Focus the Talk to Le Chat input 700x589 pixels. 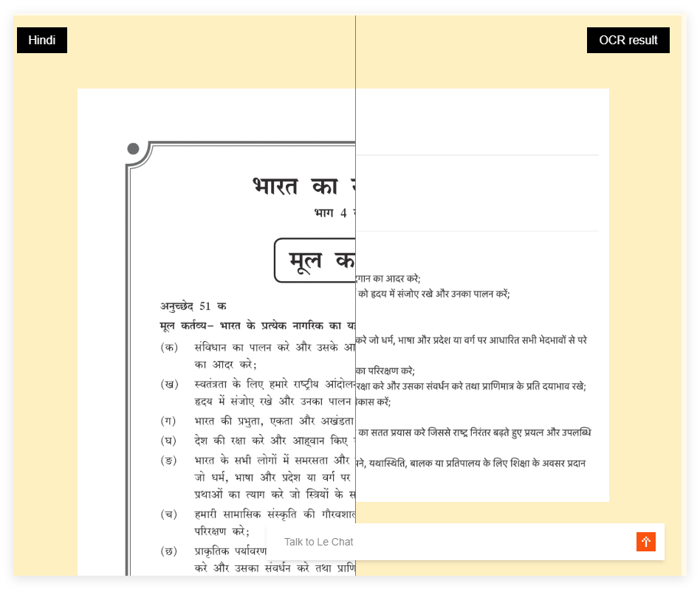(450, 542)
